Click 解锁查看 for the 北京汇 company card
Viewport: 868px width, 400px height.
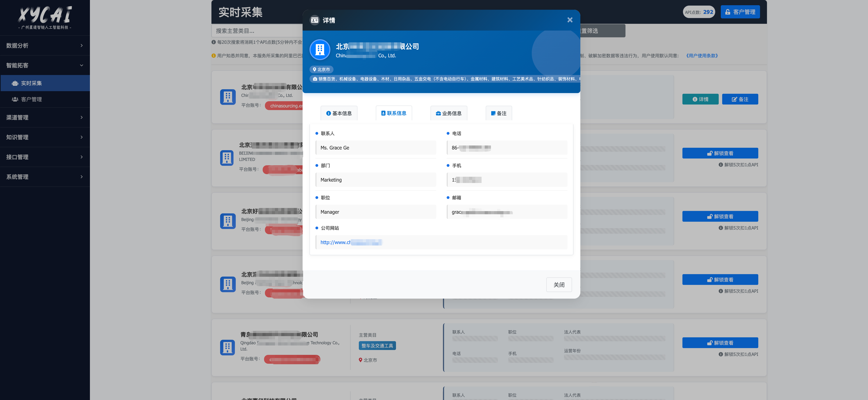pos(720,279)
